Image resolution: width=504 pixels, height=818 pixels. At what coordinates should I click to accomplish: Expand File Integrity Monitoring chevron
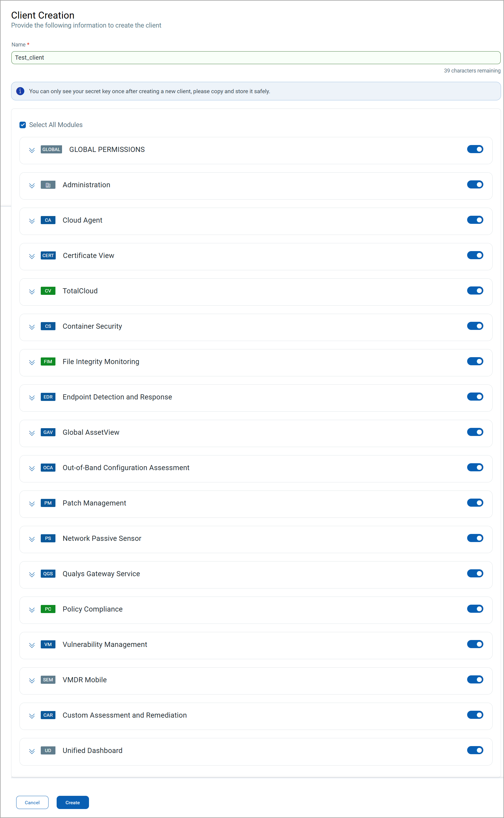pos(32,362)
